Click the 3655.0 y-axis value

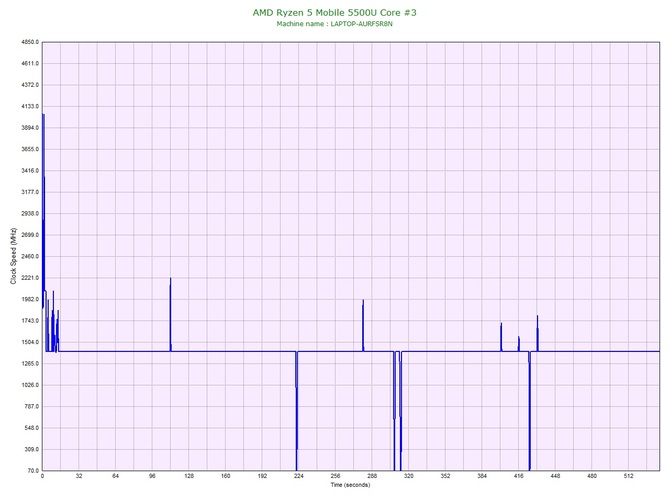[29, 149]
